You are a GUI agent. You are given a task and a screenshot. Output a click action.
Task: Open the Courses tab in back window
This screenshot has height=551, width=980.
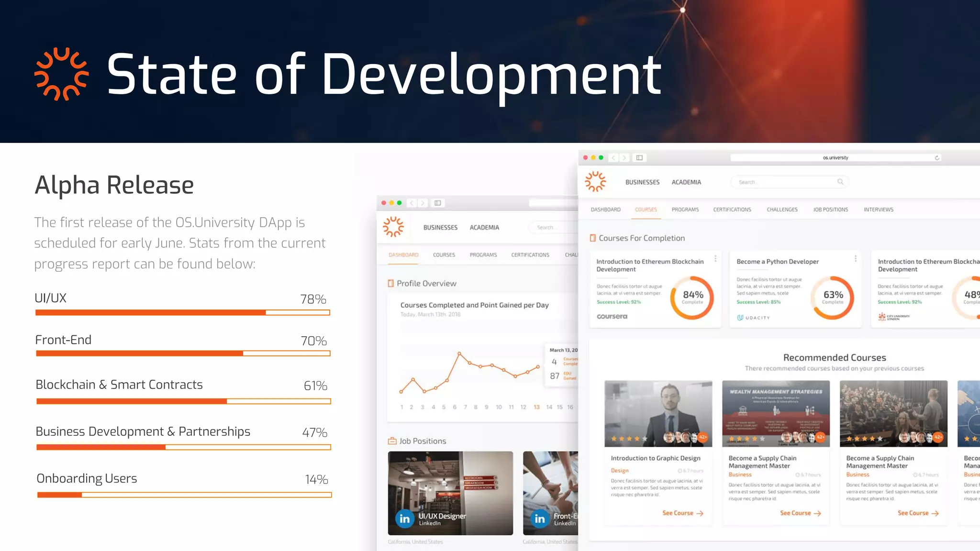point(444,255)
